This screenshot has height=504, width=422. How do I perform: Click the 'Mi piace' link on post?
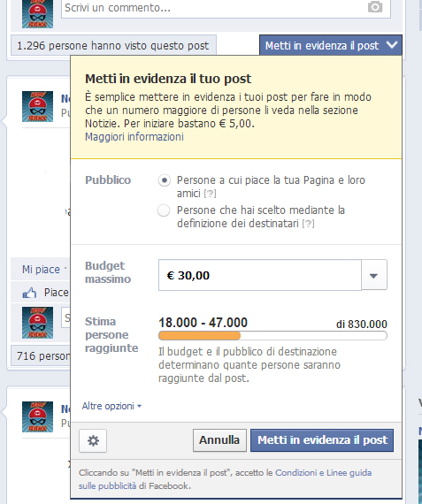pos(41,269)
